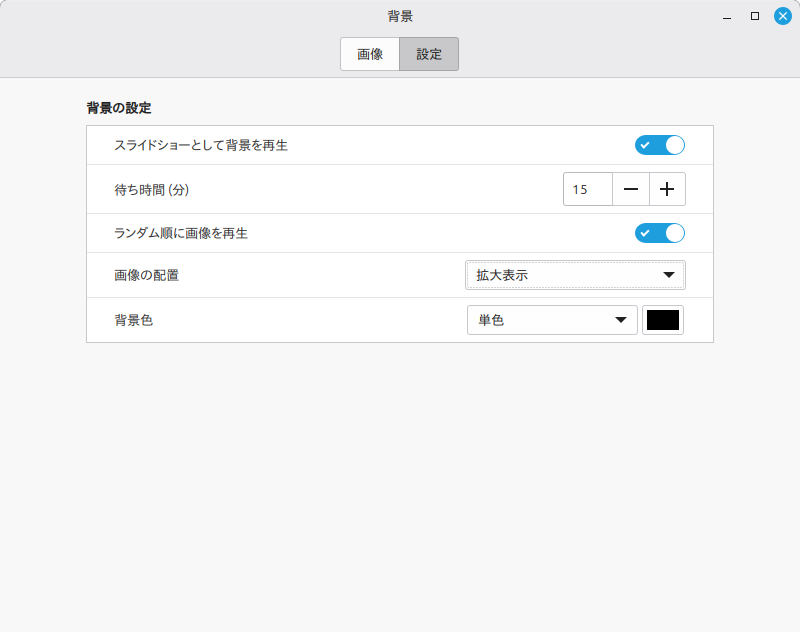Image resolution: width=800 pixels, height=632 pixels.
Task: Select the 設定 tab
Action: [x=429, y=54]
